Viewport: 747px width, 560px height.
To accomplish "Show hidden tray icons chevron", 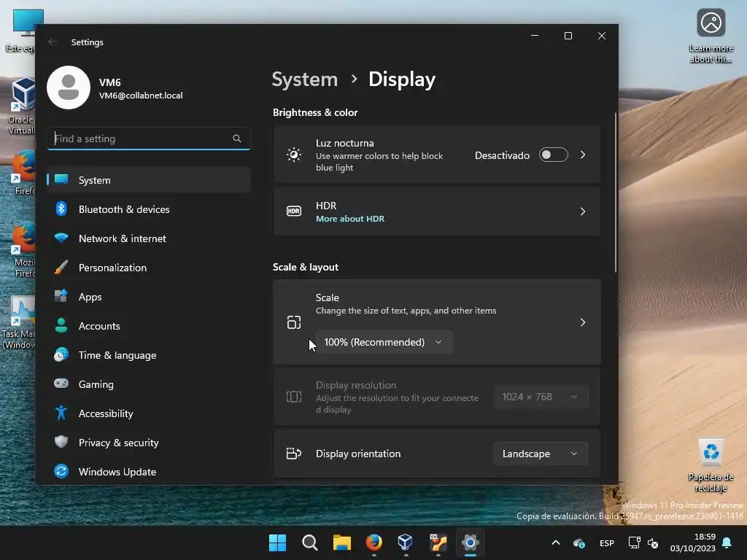I will tap(555, 542).
